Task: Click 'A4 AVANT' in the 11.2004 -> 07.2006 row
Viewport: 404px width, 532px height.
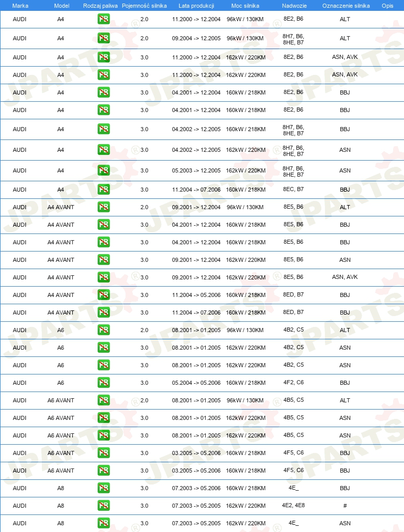Action: click(61, 312)
